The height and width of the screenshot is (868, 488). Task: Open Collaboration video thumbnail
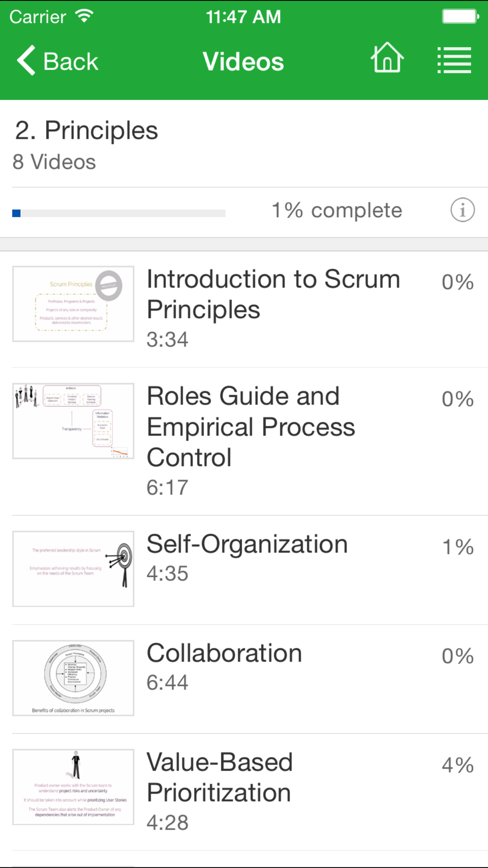click(x=73, y=678)
